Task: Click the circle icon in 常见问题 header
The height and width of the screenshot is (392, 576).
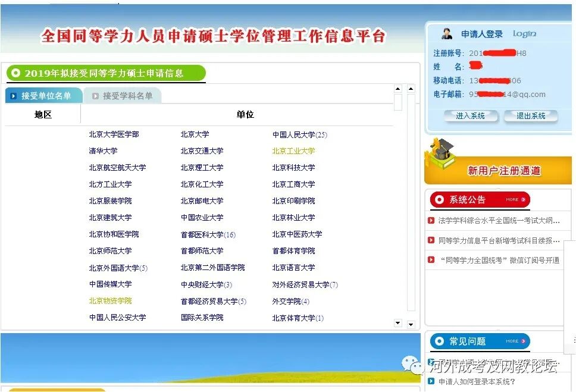Action: [439, 341]
